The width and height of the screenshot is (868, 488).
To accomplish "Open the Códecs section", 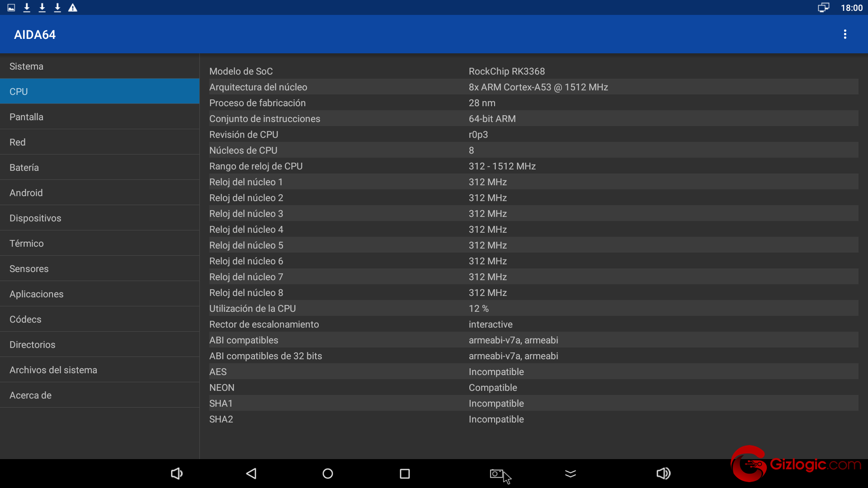I will [x=99, y=319].
